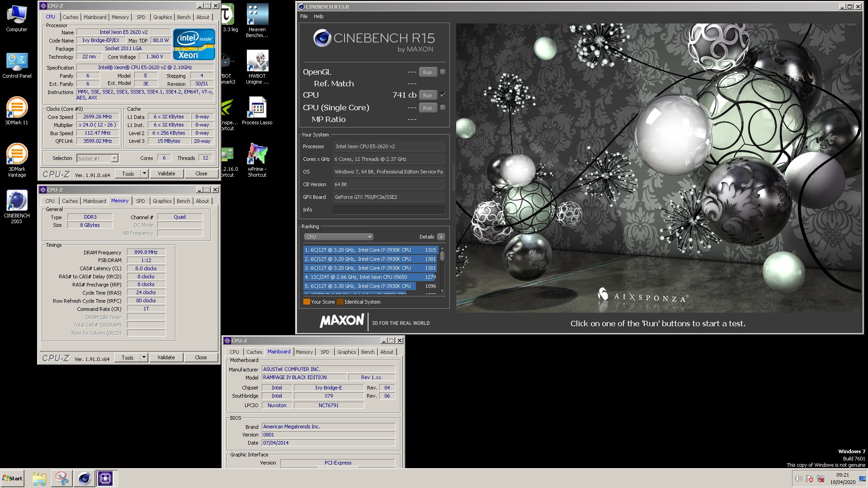Image resolution: width=868 pixels, height=488 pixels.
Task: Open Cinebench File menu
Action: click(304, 16)
